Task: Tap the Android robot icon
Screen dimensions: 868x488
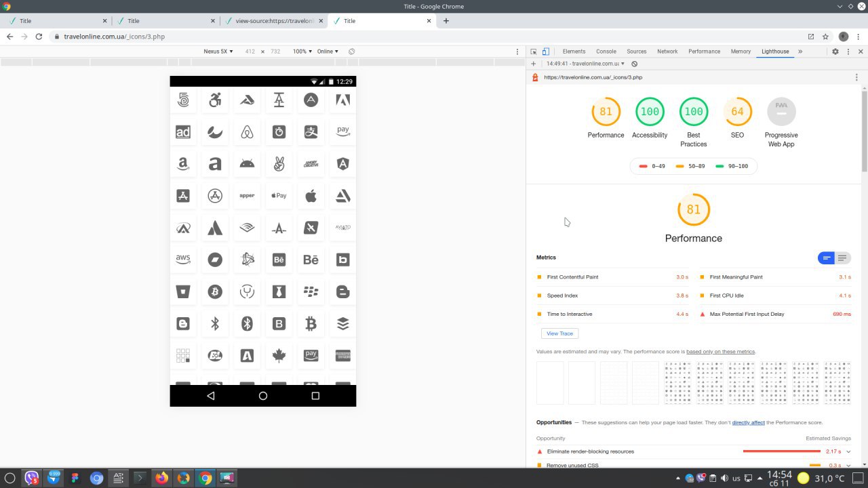Action: [247, 164]
